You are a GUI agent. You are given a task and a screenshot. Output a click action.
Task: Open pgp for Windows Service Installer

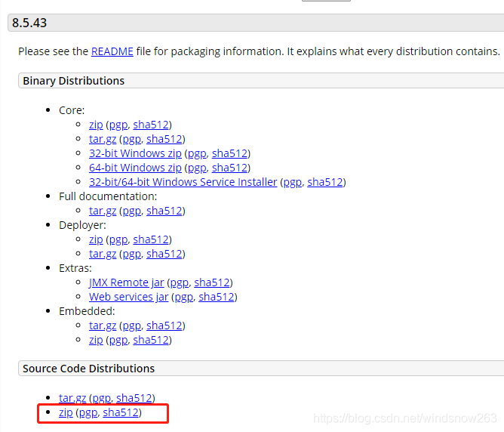click(293, 182)
